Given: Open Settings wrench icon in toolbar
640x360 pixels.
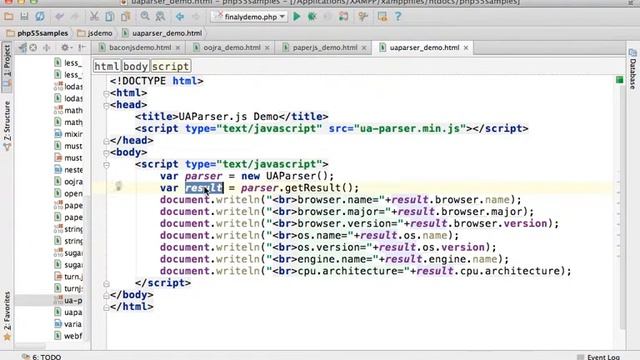Looking at the screenshot, I should click(x=363, y=17).
